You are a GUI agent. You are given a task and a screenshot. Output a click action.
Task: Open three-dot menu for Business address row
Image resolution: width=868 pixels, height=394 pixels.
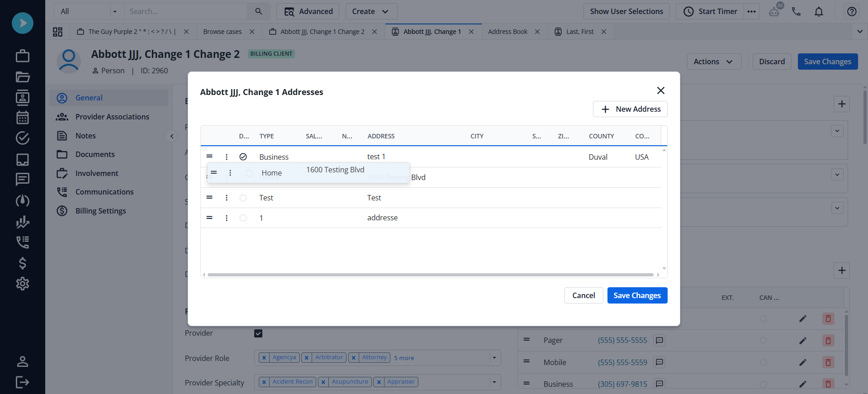coord(227,157)
